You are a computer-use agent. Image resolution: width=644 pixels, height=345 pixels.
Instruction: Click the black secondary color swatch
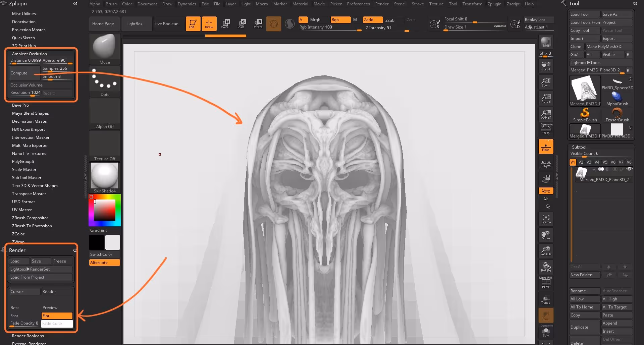click(x=97, y=242)
